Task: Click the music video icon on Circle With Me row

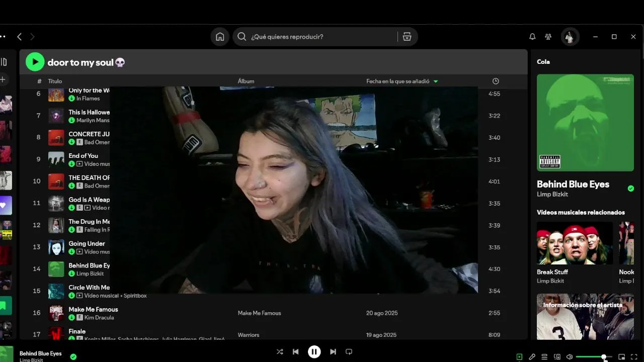Action: tap(79, 296)
